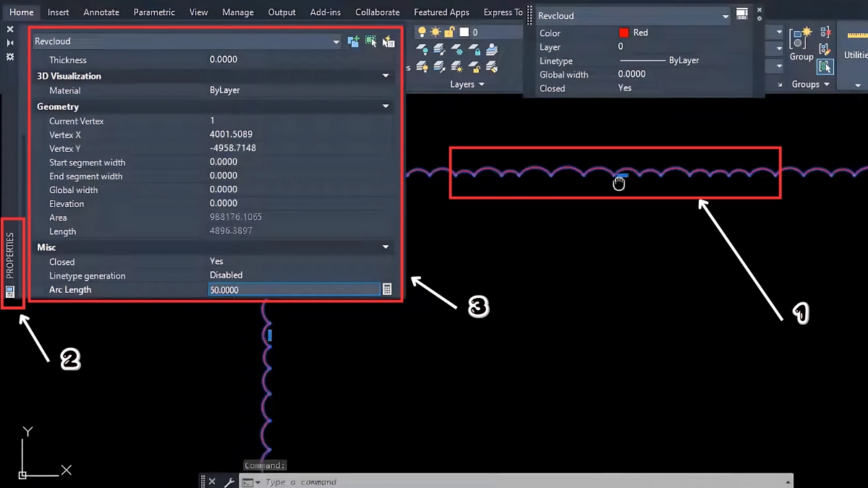This screenshot has height=488, width=868.
Task: Open the QuickCalc calculator beside Arc Length
Action: click(x=387, y=289)
